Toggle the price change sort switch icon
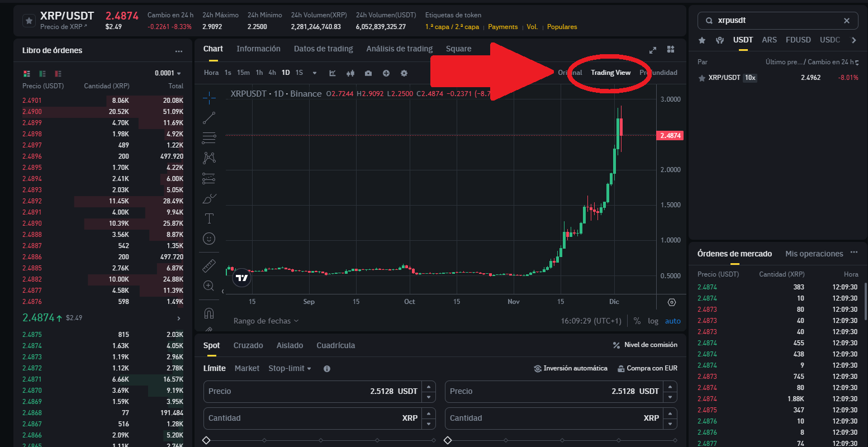This screenshot has width=868, height=447. [856, 62]
